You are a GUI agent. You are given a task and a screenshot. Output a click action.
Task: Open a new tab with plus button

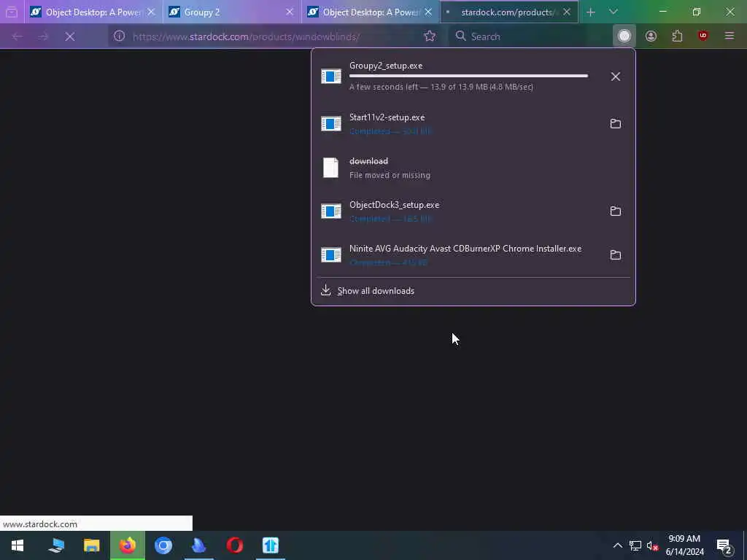pyautogui.click(x=591, y=12)
